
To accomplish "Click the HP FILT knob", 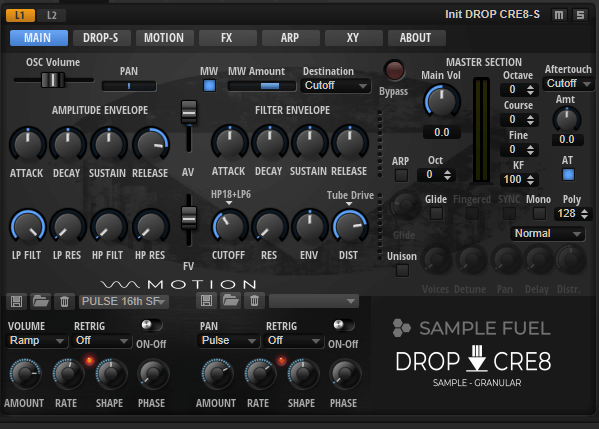I will pyautogui.click(x=108, y=227).
